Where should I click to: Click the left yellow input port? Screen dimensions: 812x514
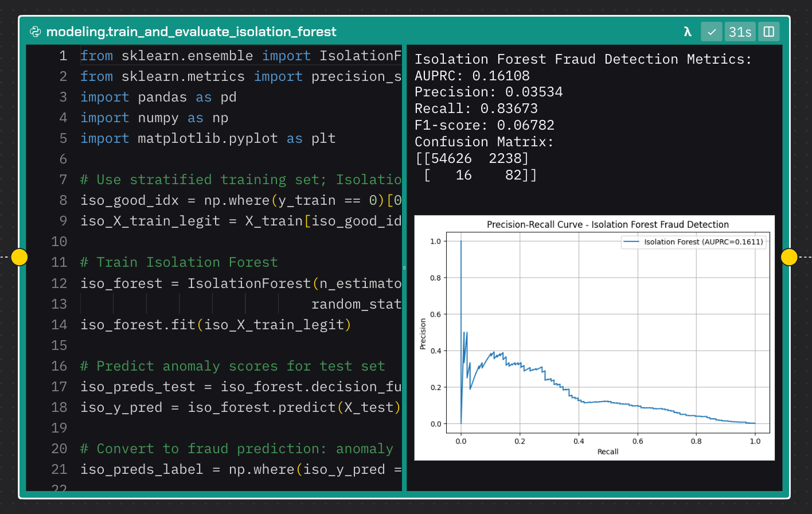click(x=19, y=257)
